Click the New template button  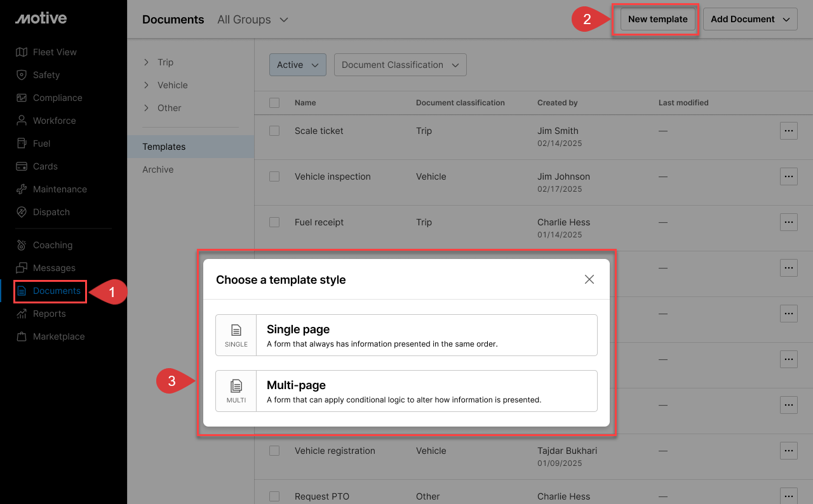point(657,19)
